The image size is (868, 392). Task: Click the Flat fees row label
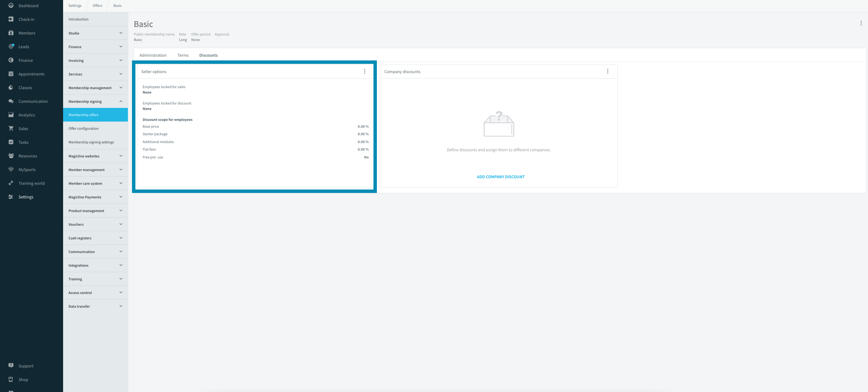coord(149,149)
